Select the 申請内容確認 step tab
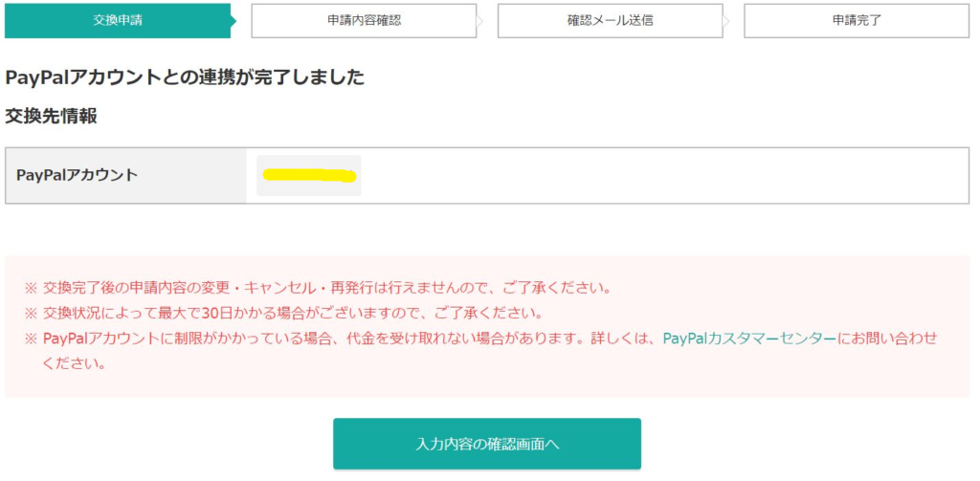The height and width of the screenshot is (481, 980). [364, 21]
